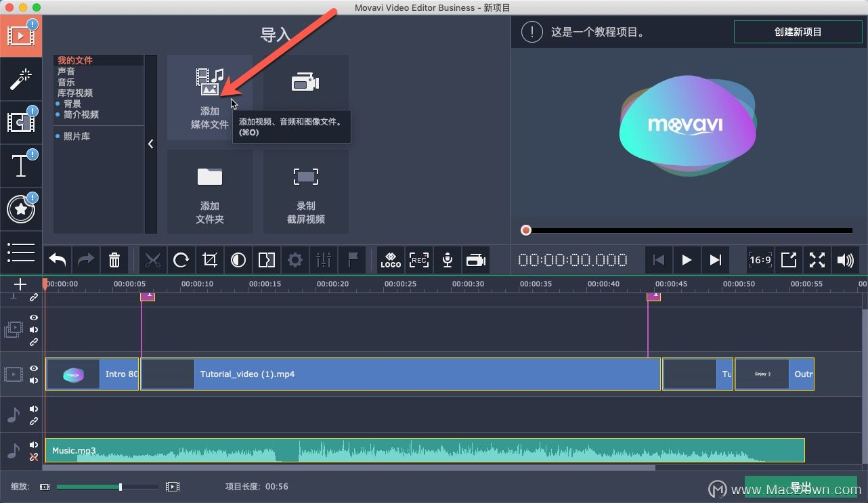The width and height of the screenshot is (868, 503).
Task: Redo the last action
Action: [86, 260]
